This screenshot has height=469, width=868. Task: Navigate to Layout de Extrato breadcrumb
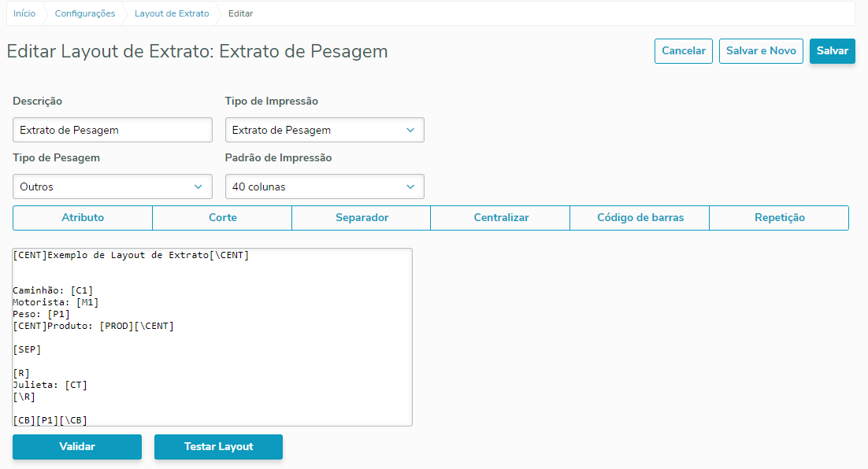(172, 13)
